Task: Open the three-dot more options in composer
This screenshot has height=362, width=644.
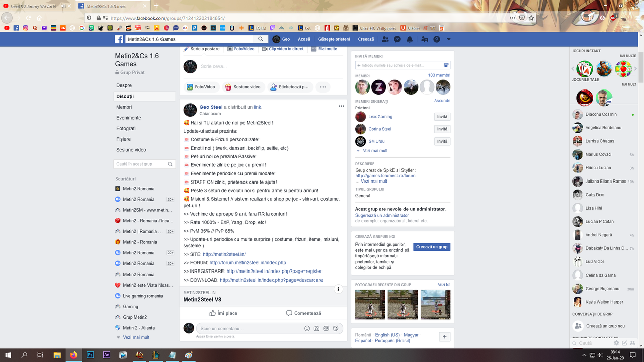Action: (323, 87)
